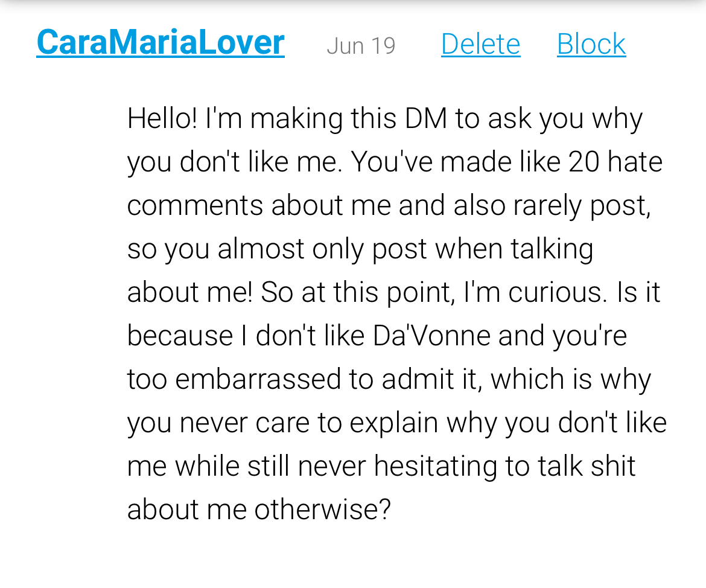This screenshot has height=588, width=706.
Task: Open CaraMariaLover's profile link
Action: 161,43
